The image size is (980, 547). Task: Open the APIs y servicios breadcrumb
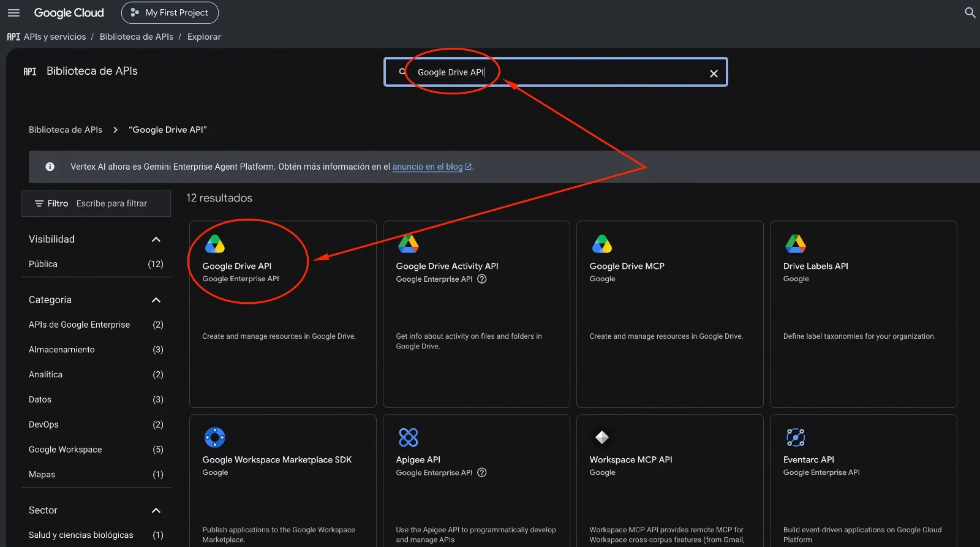[55, 37]
